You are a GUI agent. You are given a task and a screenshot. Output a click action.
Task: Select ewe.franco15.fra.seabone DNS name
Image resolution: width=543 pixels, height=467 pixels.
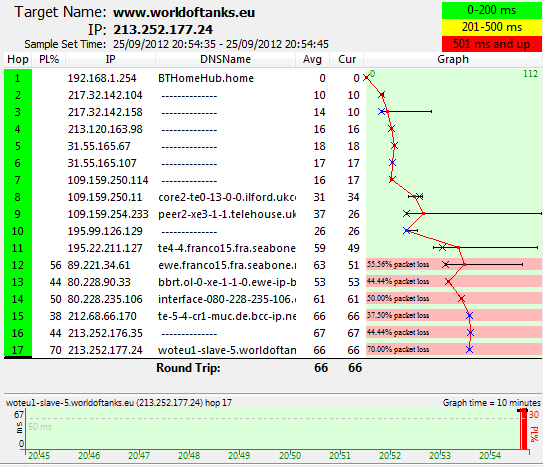point(227,265)
